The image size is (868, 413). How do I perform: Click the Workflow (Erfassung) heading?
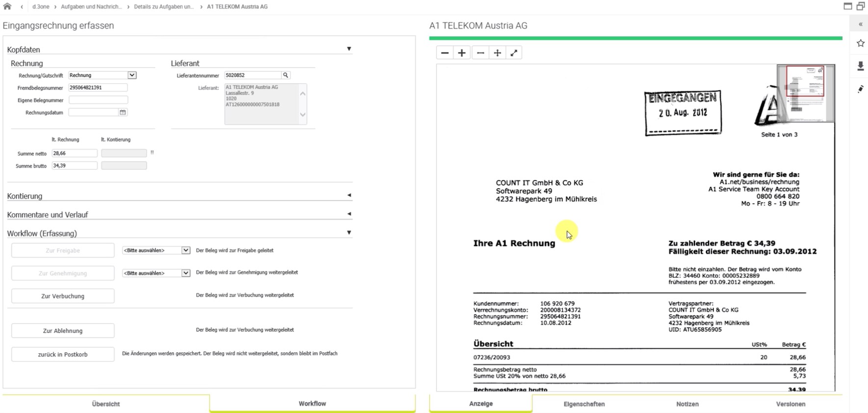(42, 233)
